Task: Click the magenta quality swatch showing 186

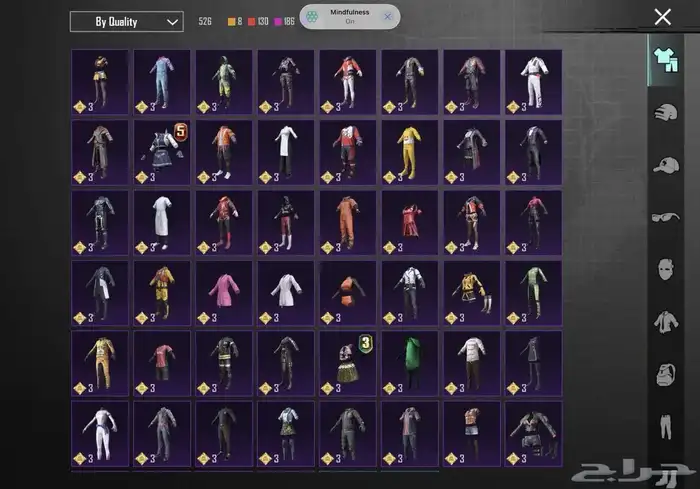Action: click(x=277, y=21)
